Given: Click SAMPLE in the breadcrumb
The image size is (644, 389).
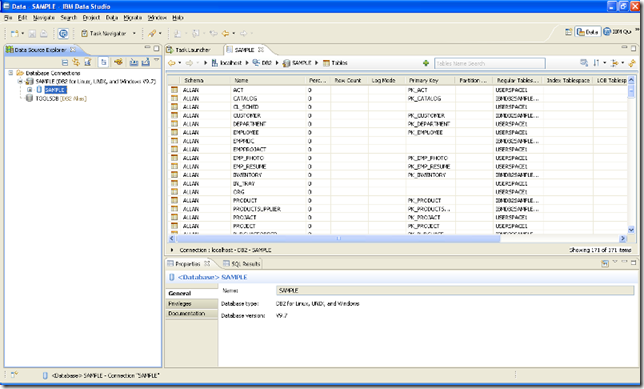Looking at the screenshot, I should pos(297,63).
